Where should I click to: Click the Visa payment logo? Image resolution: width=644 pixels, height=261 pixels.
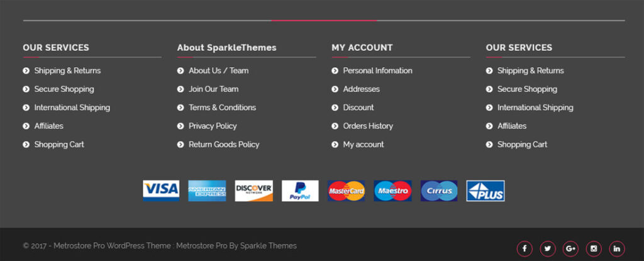point(161,191)
